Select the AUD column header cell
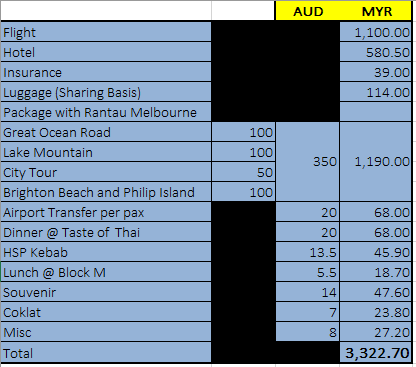This screenshot has width=416, height=367. click(308, 12)
